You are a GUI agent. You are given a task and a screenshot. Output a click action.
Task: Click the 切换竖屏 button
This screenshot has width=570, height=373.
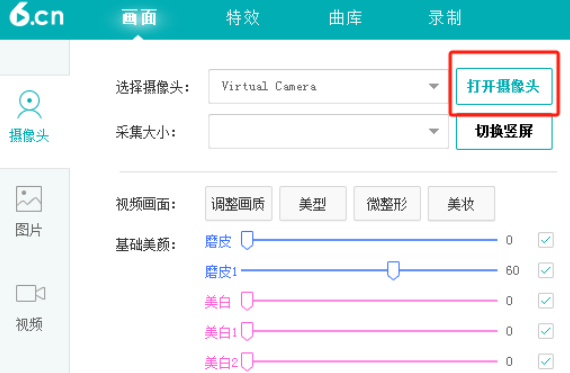pyautogui.click(x=504, y=131)
